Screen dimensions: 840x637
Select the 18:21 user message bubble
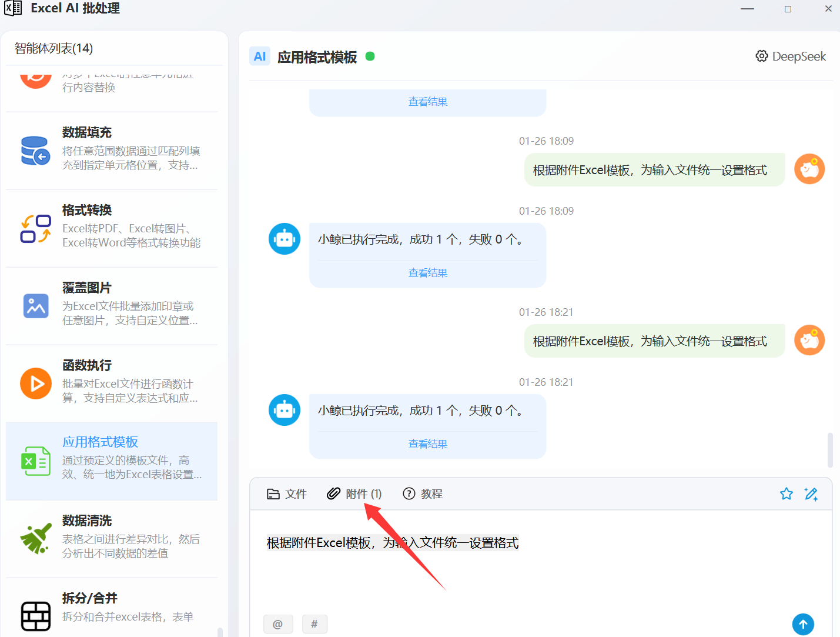pyautogui.click(x=654, y=341)
